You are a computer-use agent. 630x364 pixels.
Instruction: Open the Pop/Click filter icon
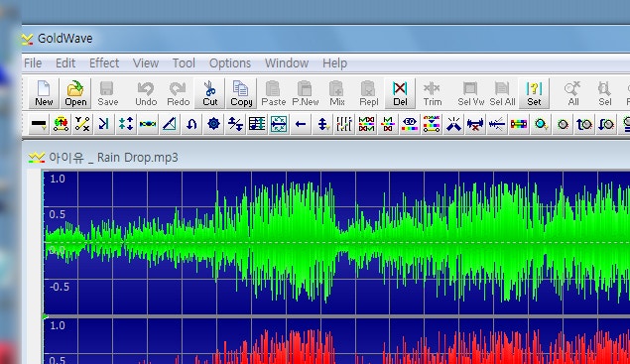(475, 124)
